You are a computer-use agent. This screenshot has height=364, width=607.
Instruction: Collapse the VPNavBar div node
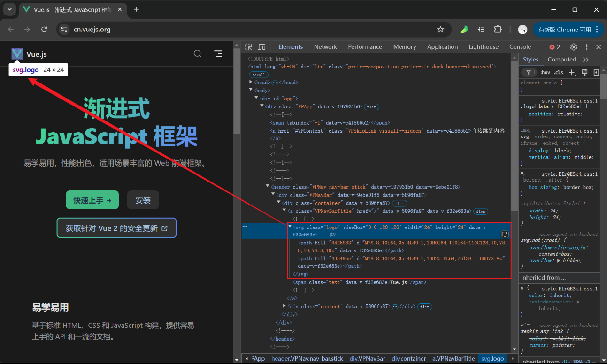tap(273, 195)
